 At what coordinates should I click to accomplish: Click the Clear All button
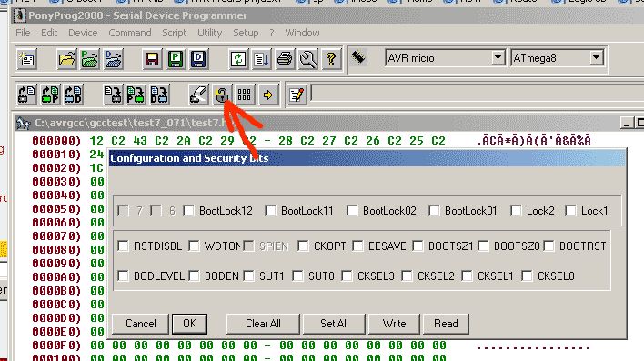pyautogui.click(x=263, y=324)
